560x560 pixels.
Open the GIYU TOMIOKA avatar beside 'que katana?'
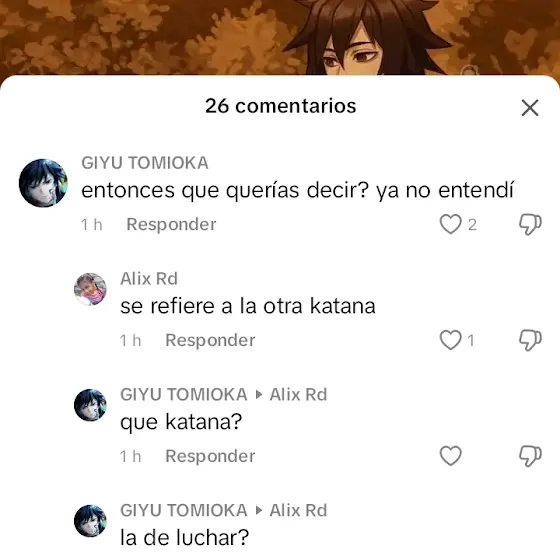[x=90, y=405]
